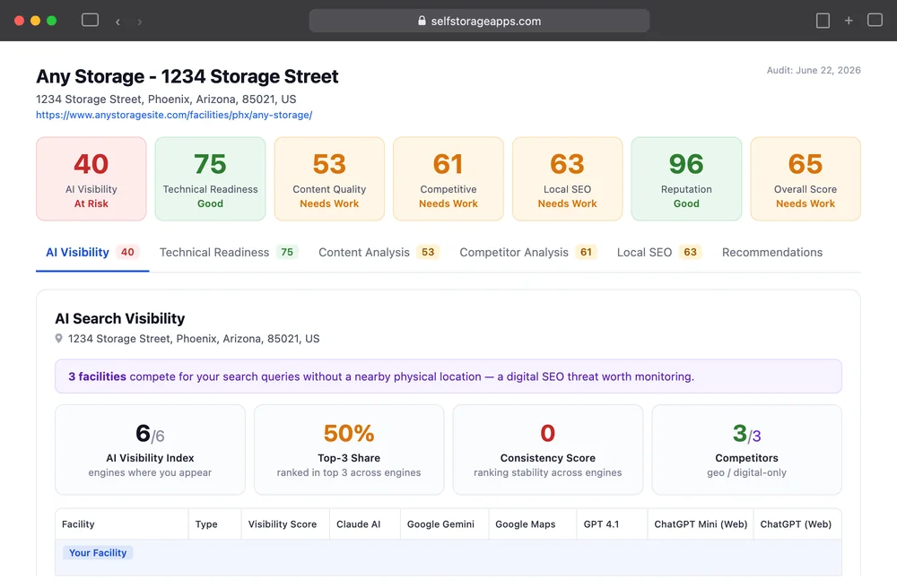Screen dimensions: 897x588
Task: Click the AI Visibility 40 score card
Action: [x=91, y=178]
